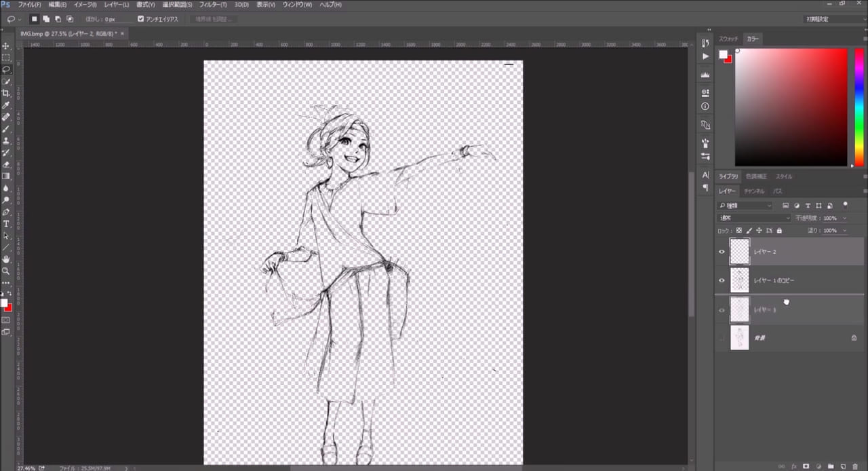Select the Horizontal Type tool
868x471 pixels.
(x=6, y=223)
